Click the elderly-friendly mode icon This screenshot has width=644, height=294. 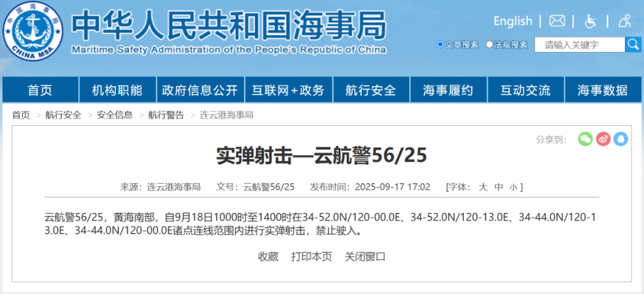[x=624, y=21]
